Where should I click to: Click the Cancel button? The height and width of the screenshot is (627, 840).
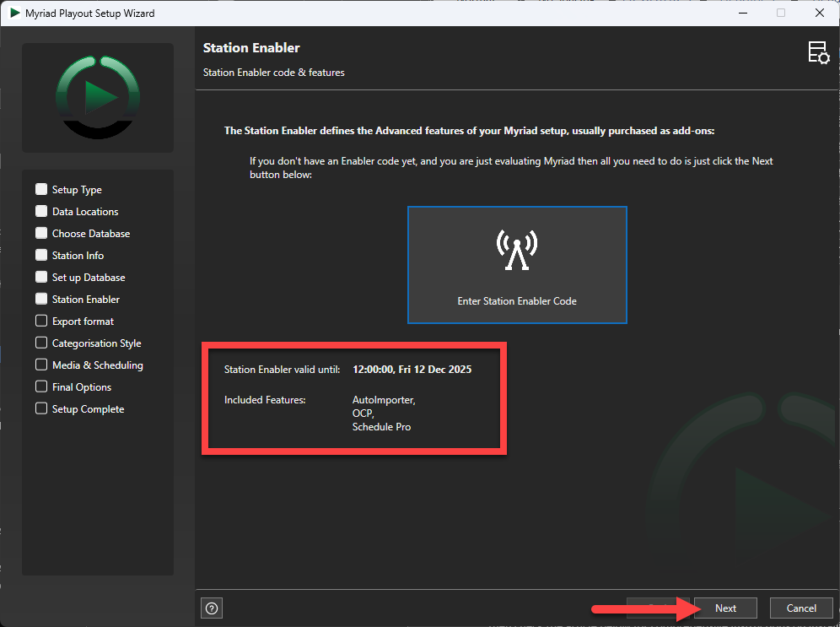[801, 608]
